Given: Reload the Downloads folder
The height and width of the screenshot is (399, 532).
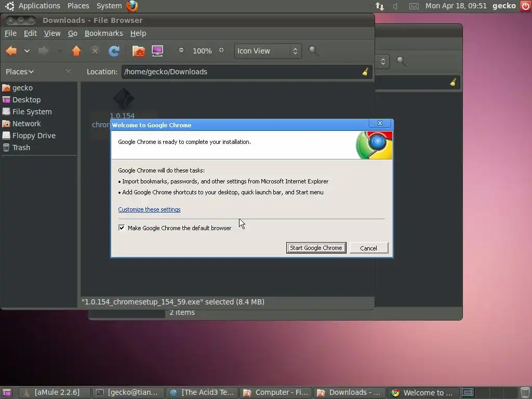Looking at the screenshot, I should coord(114,51).
